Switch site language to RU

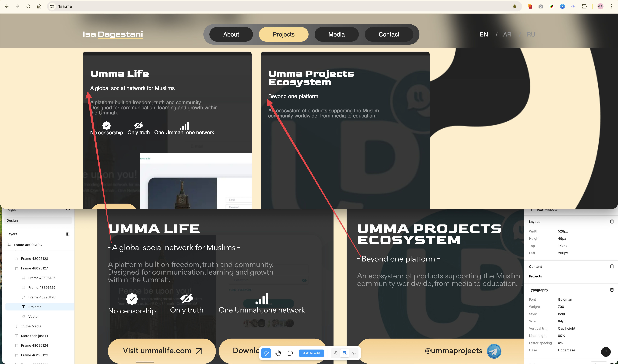coord(531,34)
